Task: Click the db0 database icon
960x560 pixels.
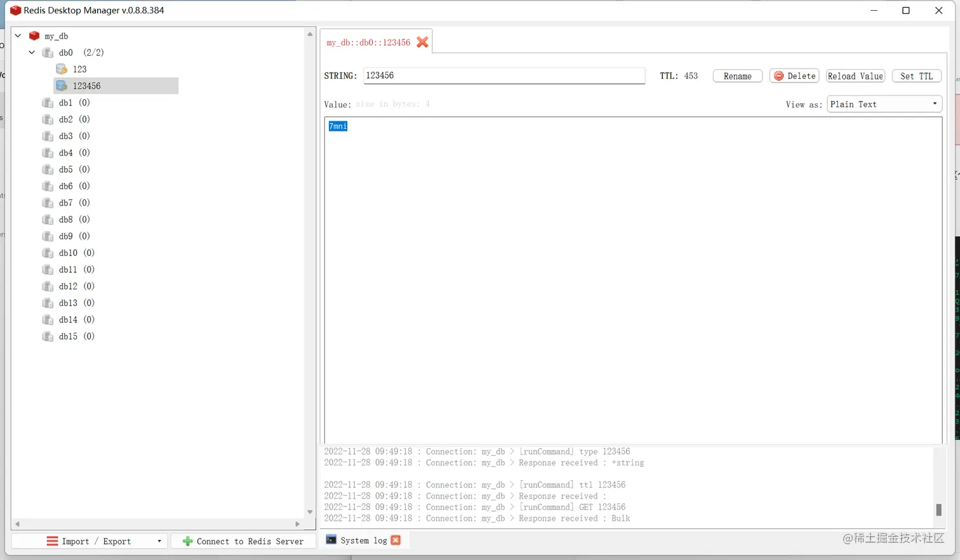Action: [48, 53]
